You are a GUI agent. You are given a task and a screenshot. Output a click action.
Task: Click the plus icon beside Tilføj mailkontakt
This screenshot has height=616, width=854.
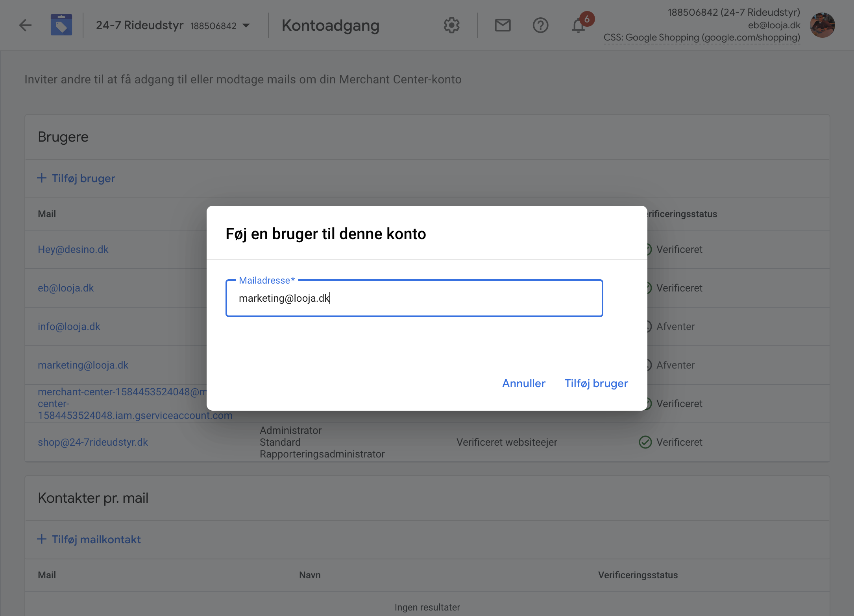[x=42, y=539]
